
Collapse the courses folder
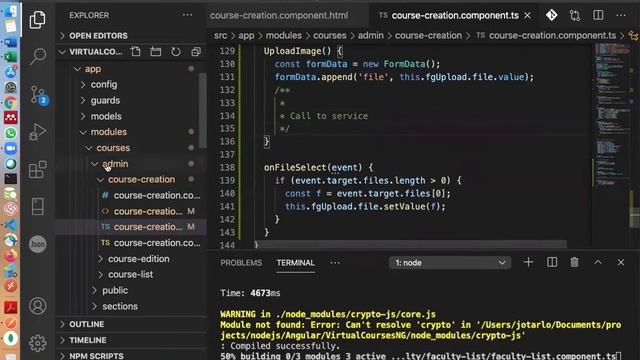pos(113,148)
